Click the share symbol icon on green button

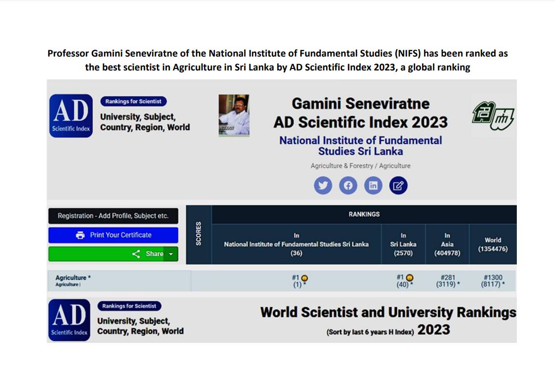pyautogui.click(x=136, y=254)
